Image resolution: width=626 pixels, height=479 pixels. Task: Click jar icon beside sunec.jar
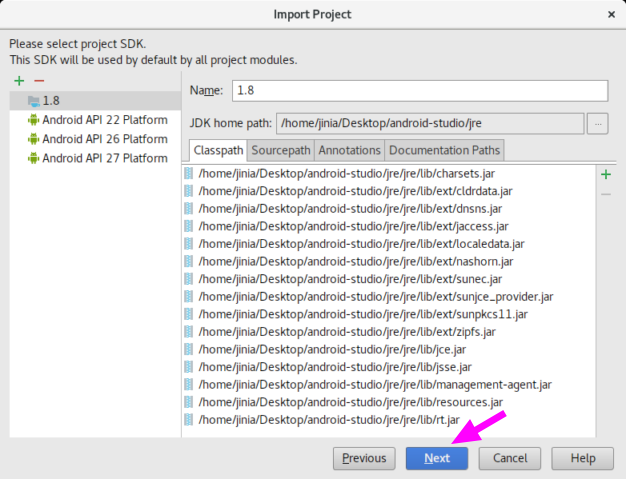point(188,279)
